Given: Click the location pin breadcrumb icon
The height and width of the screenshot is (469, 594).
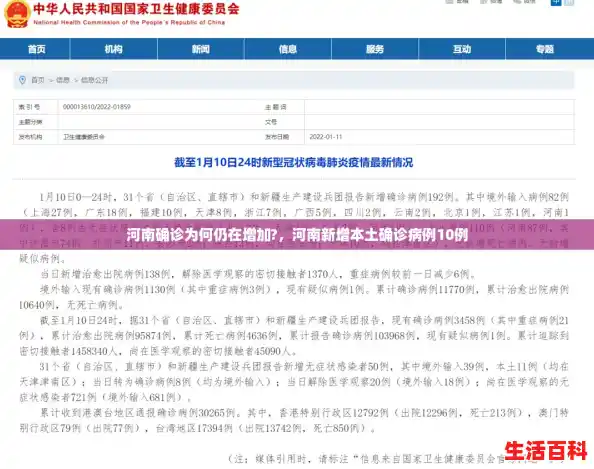Looking at the screenshot, I should [22, 80].
